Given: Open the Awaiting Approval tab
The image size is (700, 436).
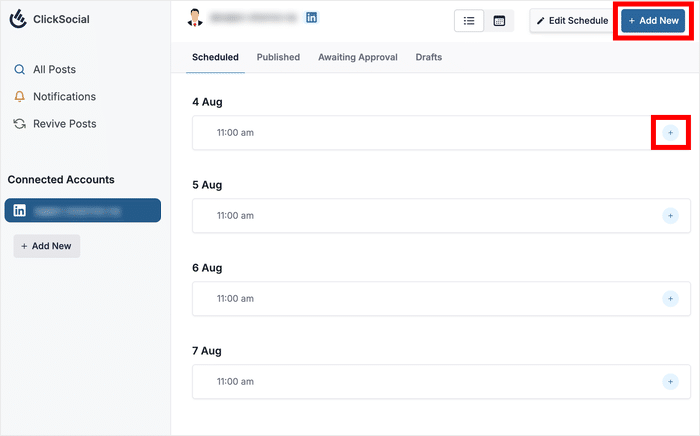Looking at the screenshot, I should coord(358,57).
